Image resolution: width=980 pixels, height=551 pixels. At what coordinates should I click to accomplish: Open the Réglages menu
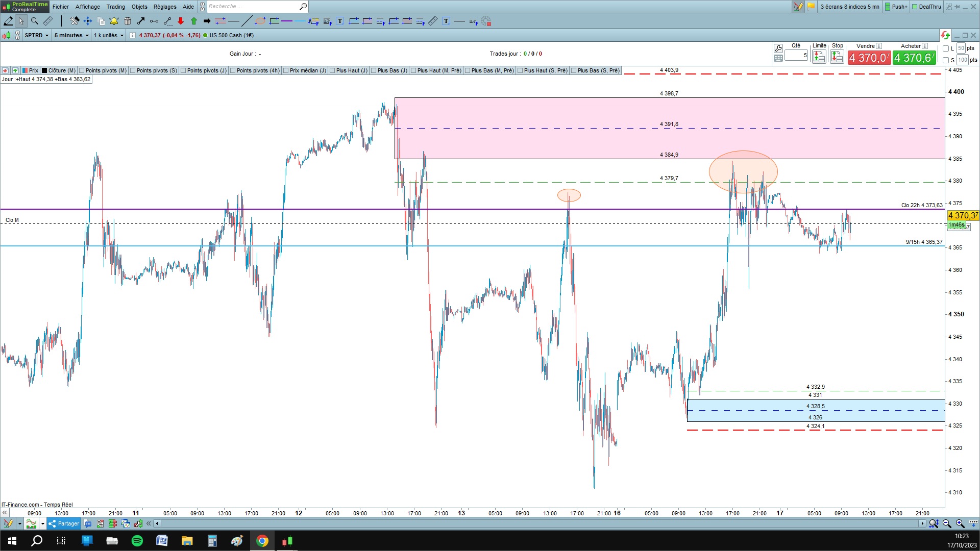164,7
